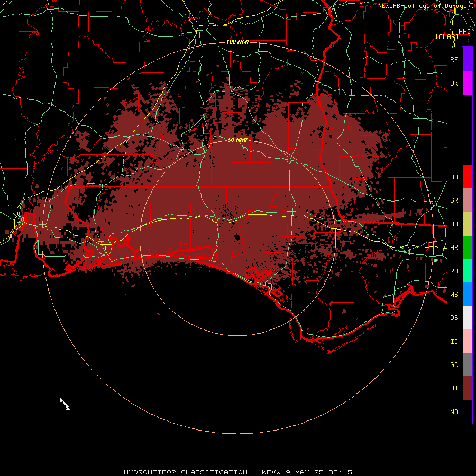This screenshot has width=476, height=476.
Task: Click the WS blue legend swatch
Action: click(x=467, y=294)
